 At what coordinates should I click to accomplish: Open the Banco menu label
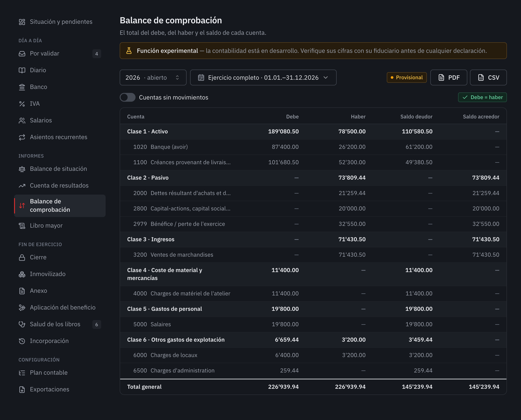[39, 87]
